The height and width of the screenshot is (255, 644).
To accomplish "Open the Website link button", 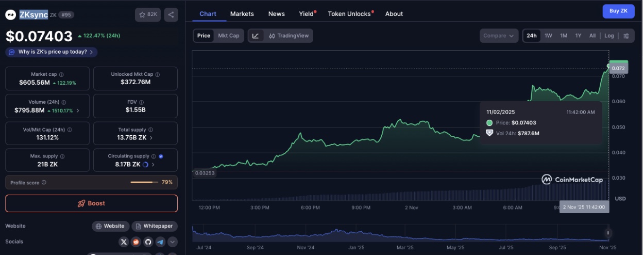I will [x=110, y=226].
